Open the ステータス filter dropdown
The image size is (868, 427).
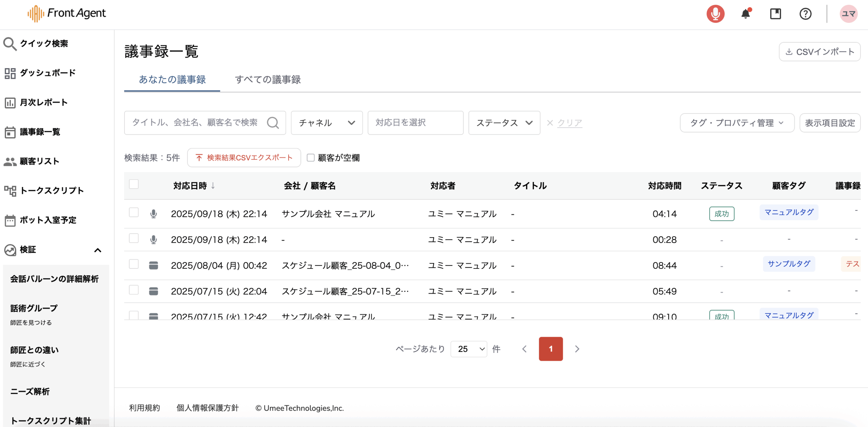(504, 123)
